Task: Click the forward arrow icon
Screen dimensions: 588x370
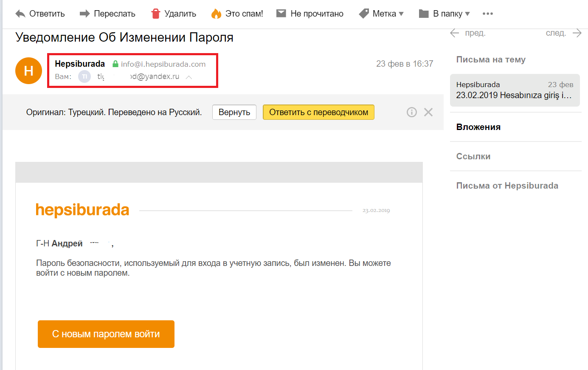Action: click(x=85, y=14)
